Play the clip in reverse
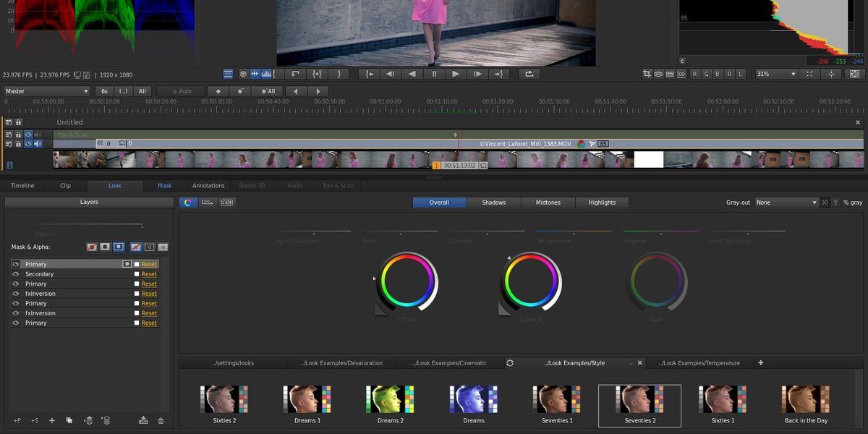868x434 pixels. (x=412, y=74)
